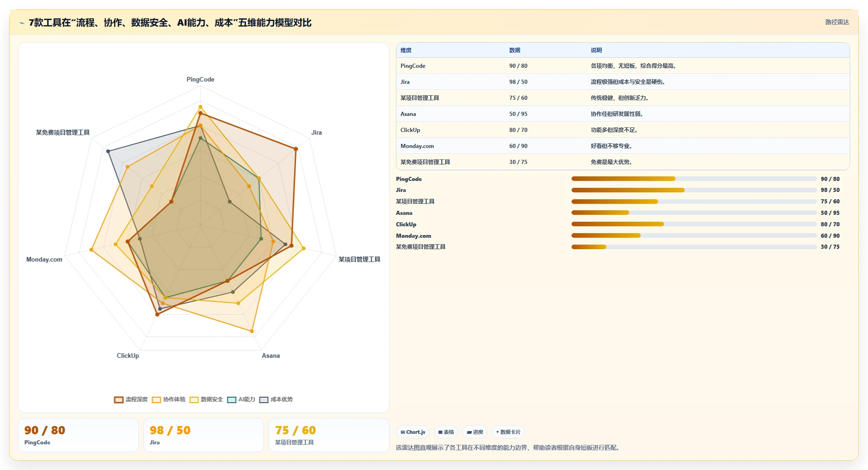
Task: Click the Jira axis label on radar
Action: pyautogui.click(x=317, y=133)
